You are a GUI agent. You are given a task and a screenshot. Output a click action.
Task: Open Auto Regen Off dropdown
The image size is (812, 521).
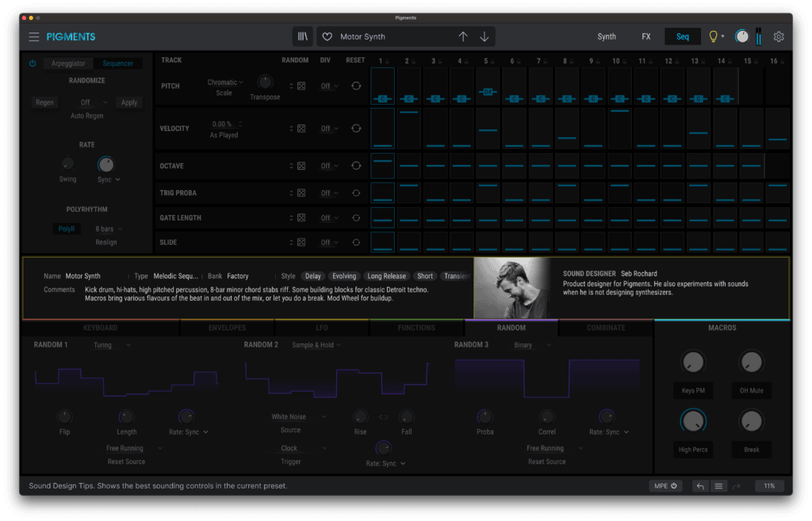(x=94, y=102)
